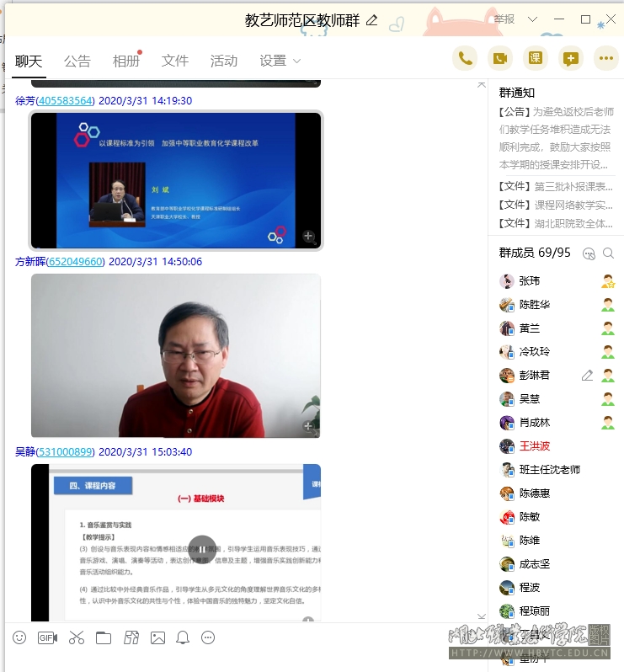Open 方新晖's video thumbnail of man in red
This screenshot has width=624, height=672.
[176, 355]
